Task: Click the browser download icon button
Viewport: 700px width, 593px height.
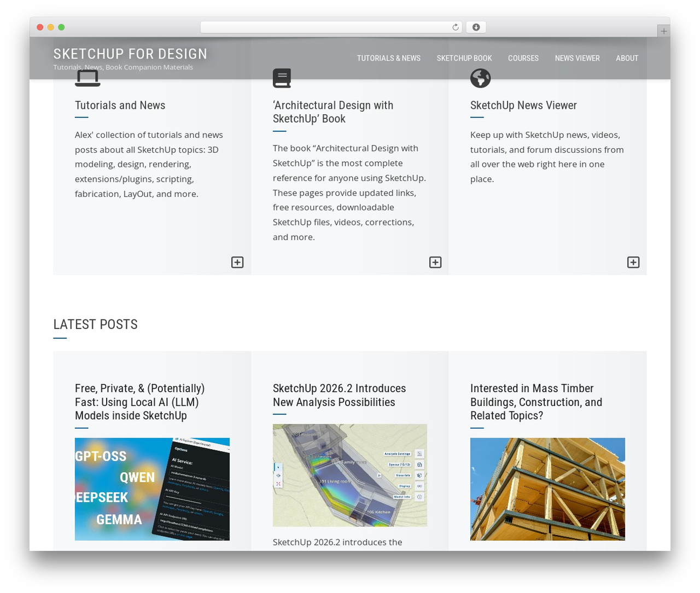Action: [x=476, y=27]
